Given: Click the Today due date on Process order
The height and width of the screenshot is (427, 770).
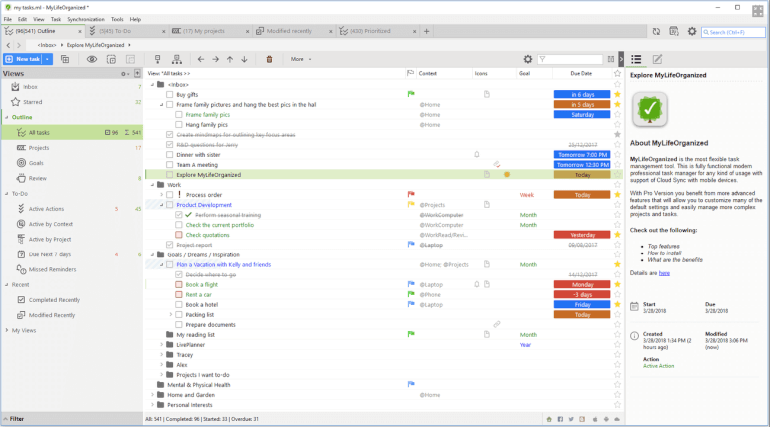Looking at the screenshot, I should click(x=582, y=195).
